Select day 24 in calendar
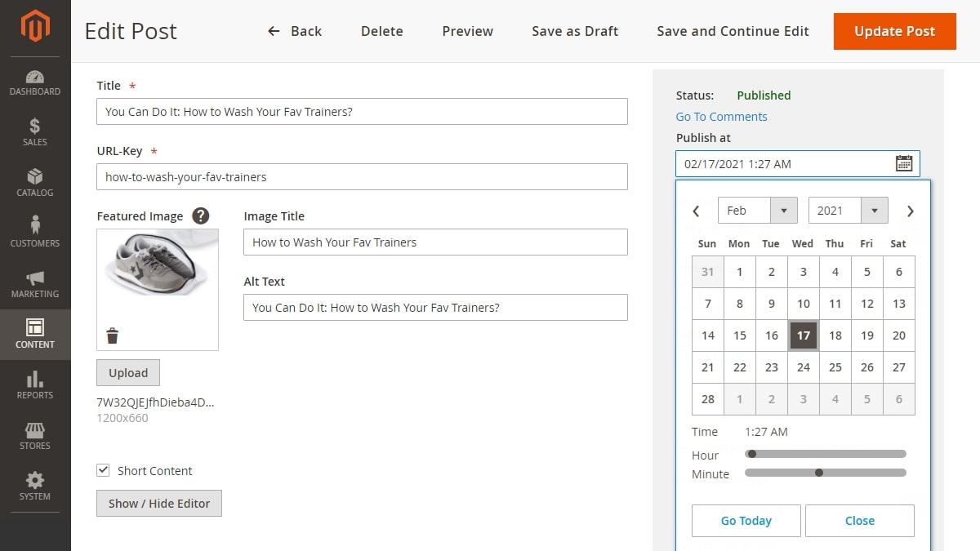The width and height of the screenshot is (980, 551). coord(804,367)
